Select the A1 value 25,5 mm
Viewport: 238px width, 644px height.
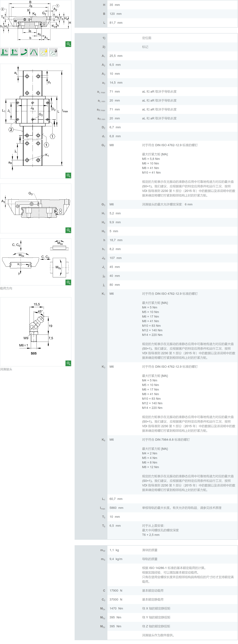point(116,56)
